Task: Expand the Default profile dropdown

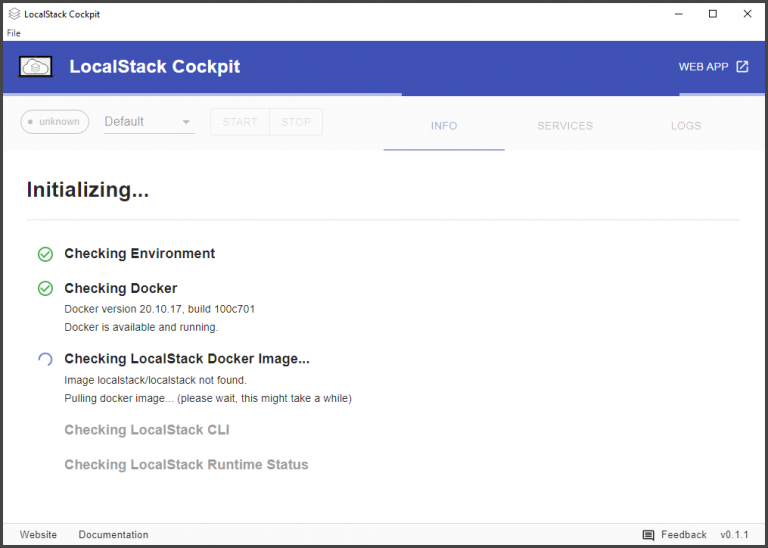Action: (149, 121)
